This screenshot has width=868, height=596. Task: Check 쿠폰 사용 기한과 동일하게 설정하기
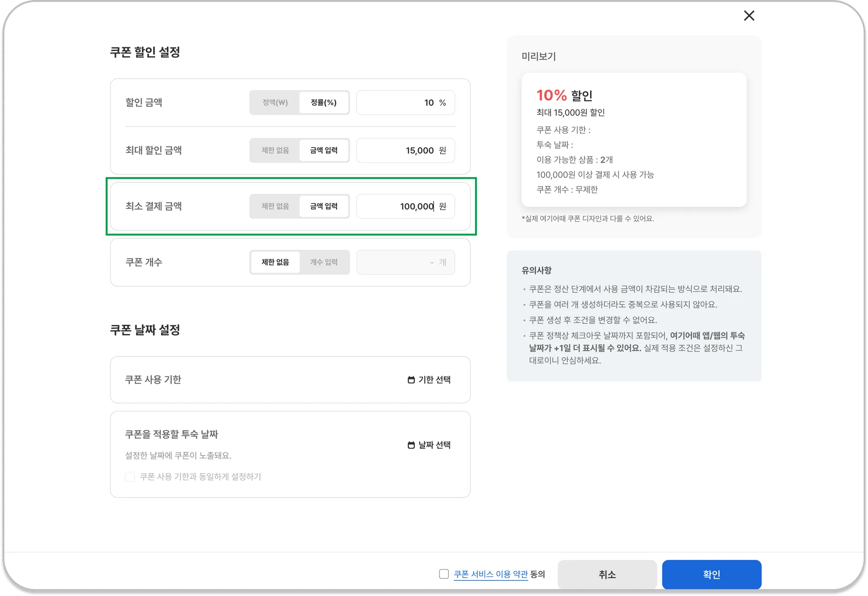pos(130,477)
